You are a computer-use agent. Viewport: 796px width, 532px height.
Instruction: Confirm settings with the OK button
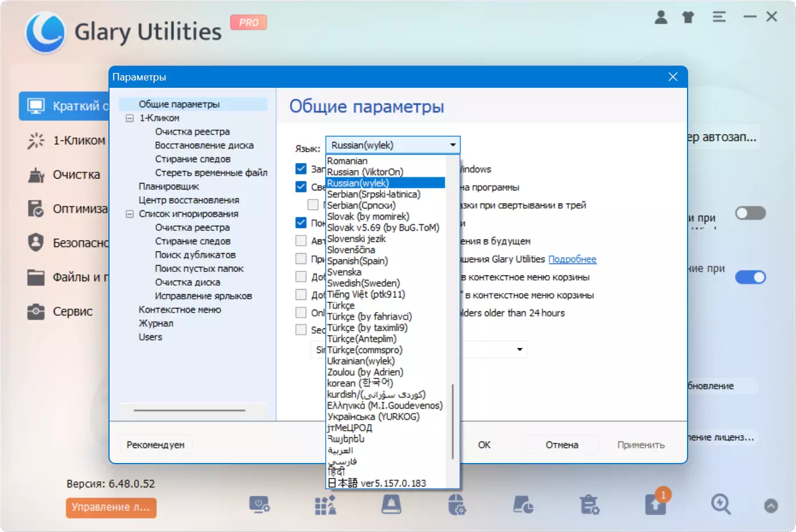tap(484, 445)
